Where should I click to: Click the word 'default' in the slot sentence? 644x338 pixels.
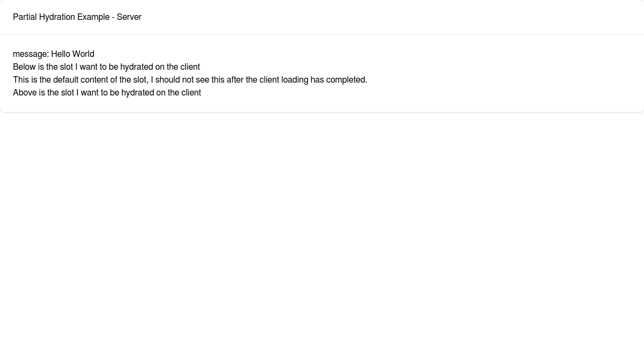click(65, 80)
